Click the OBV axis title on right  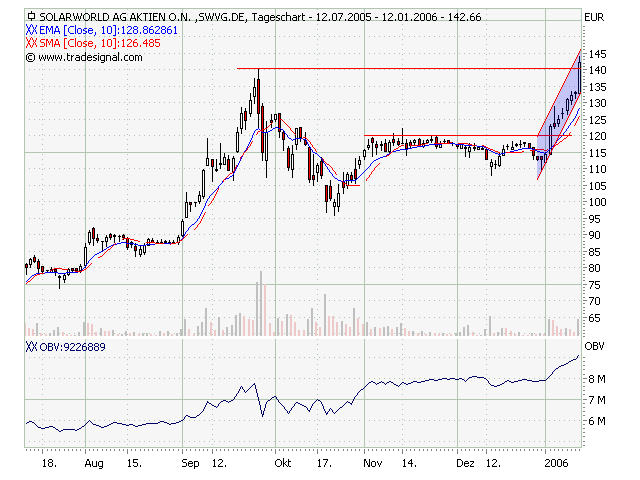pyautogui.click(x=594, y=347)
